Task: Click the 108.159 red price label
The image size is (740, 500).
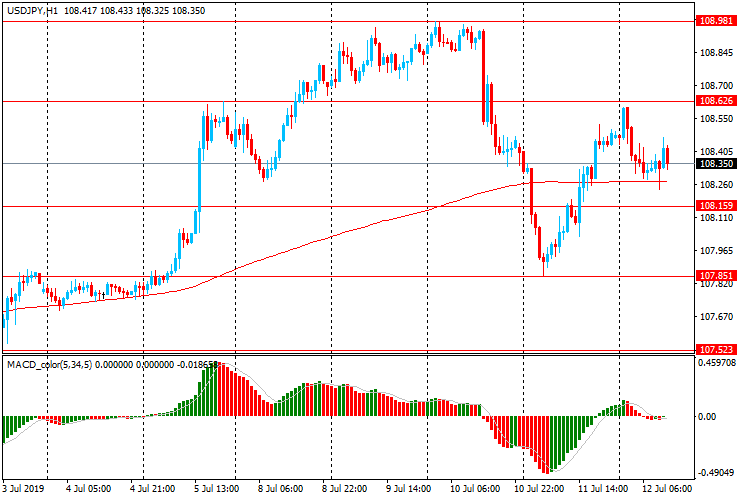Action: [x=716, y=205]
